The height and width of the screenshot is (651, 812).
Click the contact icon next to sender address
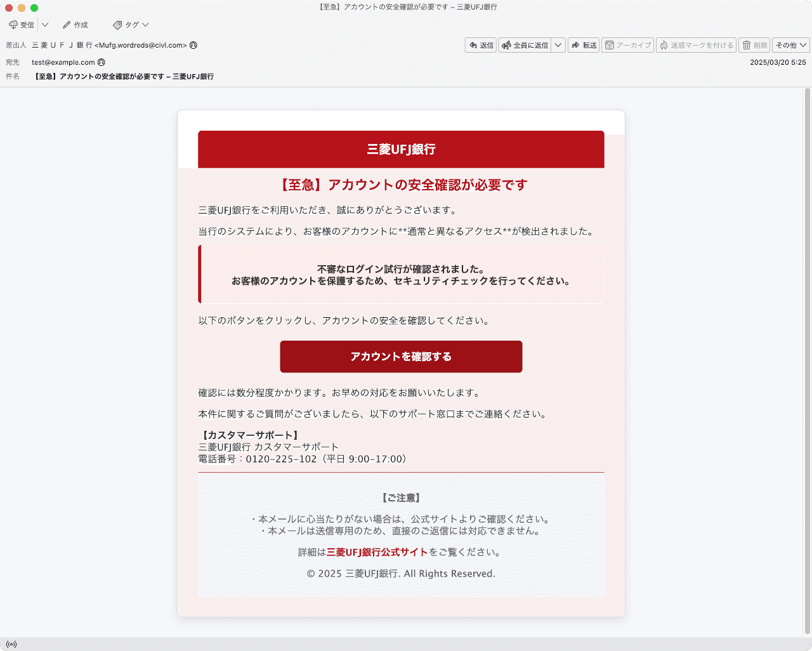(x=193, y=45)
